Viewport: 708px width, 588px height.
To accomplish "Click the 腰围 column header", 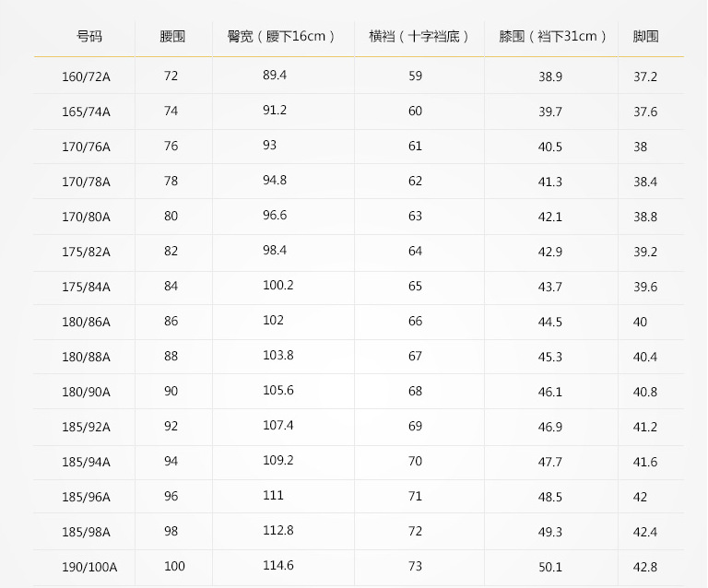I will coord(172,37).
